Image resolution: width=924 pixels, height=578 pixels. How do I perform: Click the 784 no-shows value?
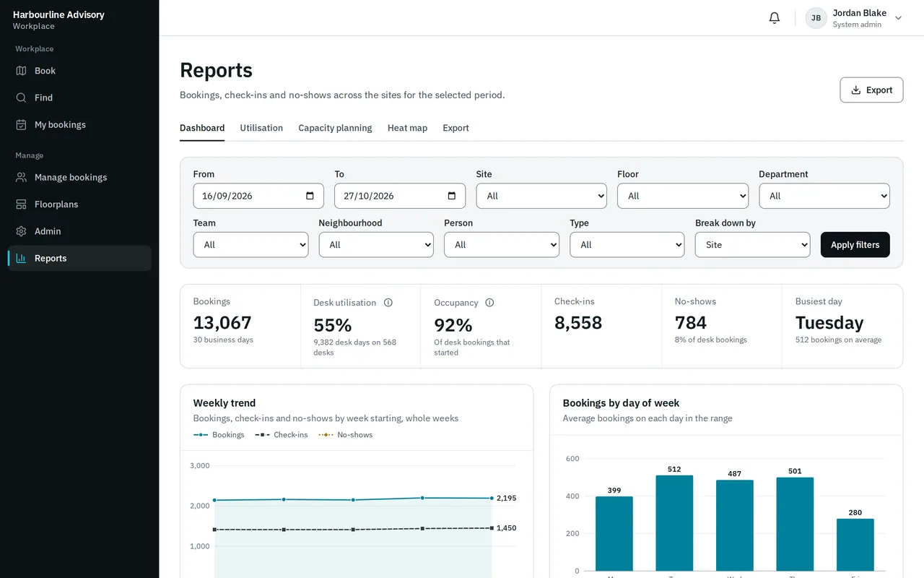click(x=691, y=322)
